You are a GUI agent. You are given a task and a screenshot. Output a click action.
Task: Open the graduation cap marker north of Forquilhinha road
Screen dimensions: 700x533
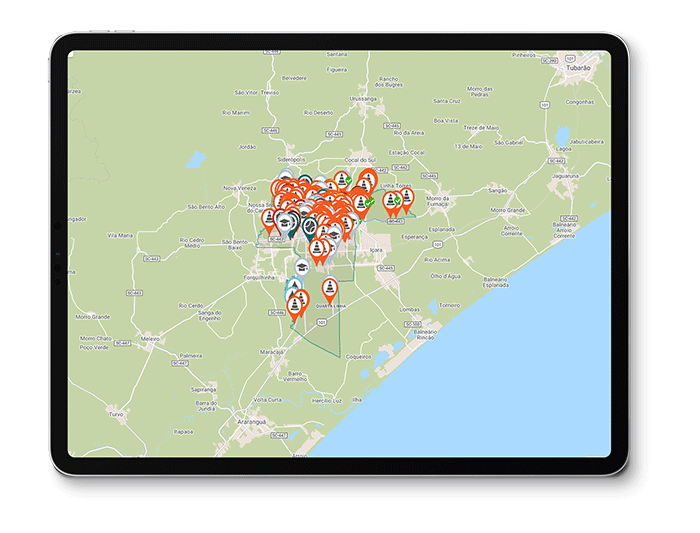pos(300,266)
